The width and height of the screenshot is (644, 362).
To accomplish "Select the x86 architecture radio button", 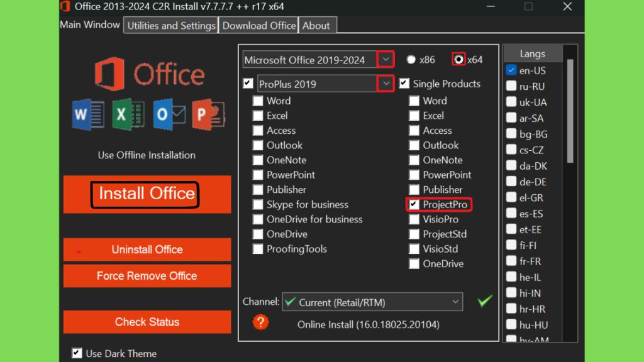I will click(411, 60).
